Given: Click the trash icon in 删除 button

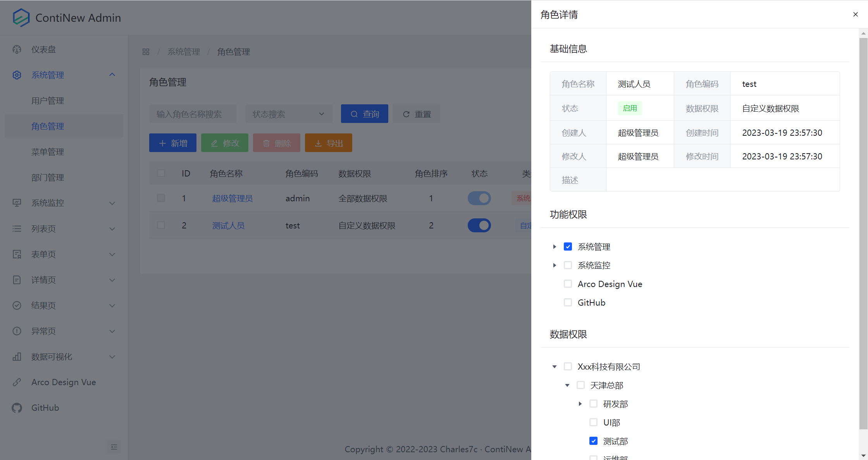Looking at the screenshot, I should pos(266,143).
